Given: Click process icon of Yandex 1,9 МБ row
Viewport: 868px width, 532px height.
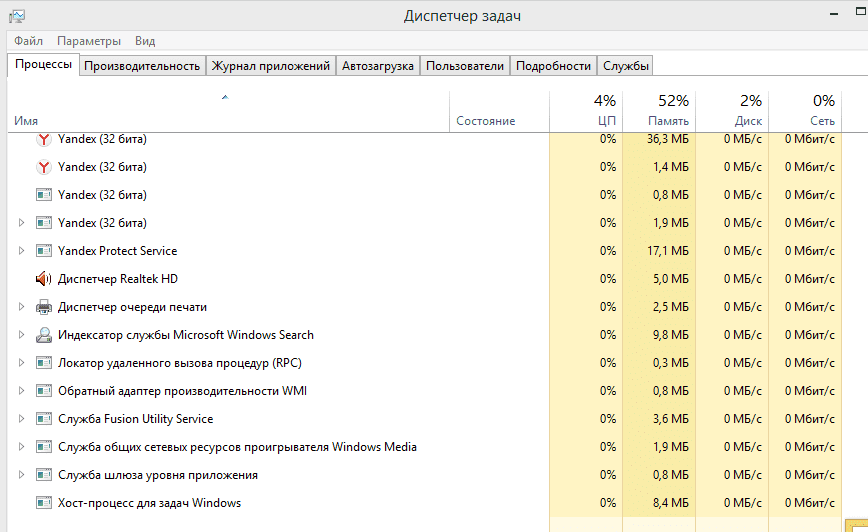Looking at the screenshot, I should (x=44, y=223).
